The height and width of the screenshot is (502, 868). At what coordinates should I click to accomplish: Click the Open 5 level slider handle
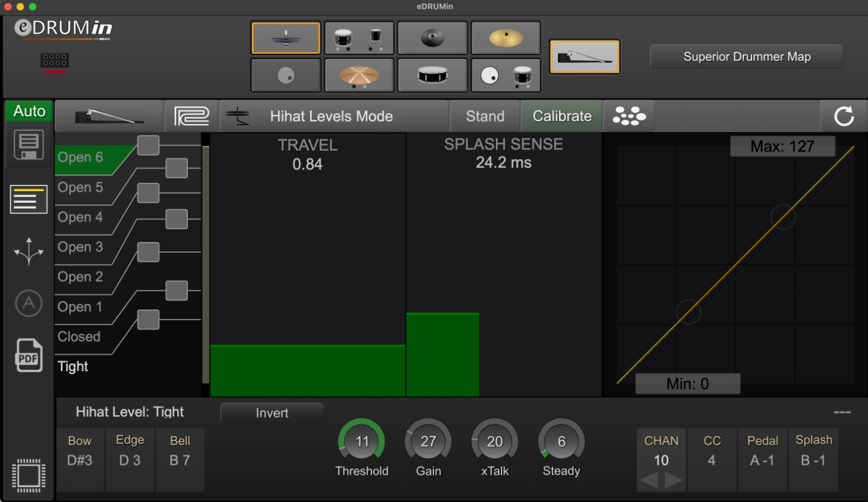point(177,168)
